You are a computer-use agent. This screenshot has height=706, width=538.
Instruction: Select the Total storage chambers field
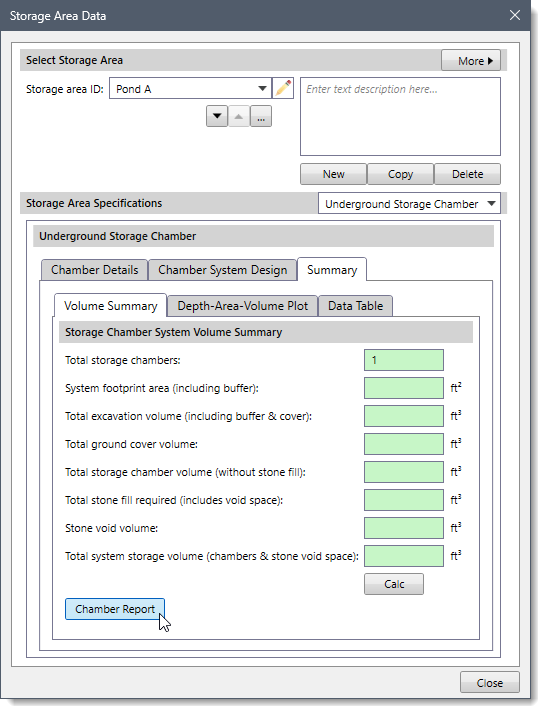[404, 360]
